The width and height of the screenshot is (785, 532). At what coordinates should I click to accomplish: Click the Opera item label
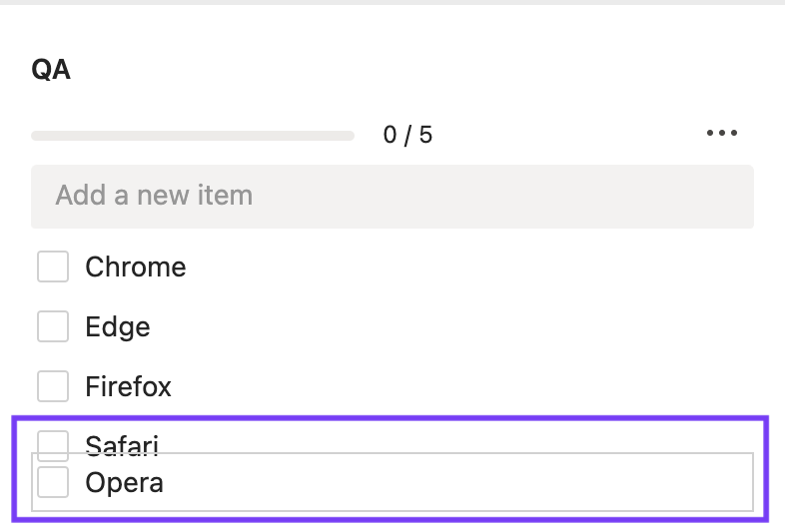coord(124,483)
